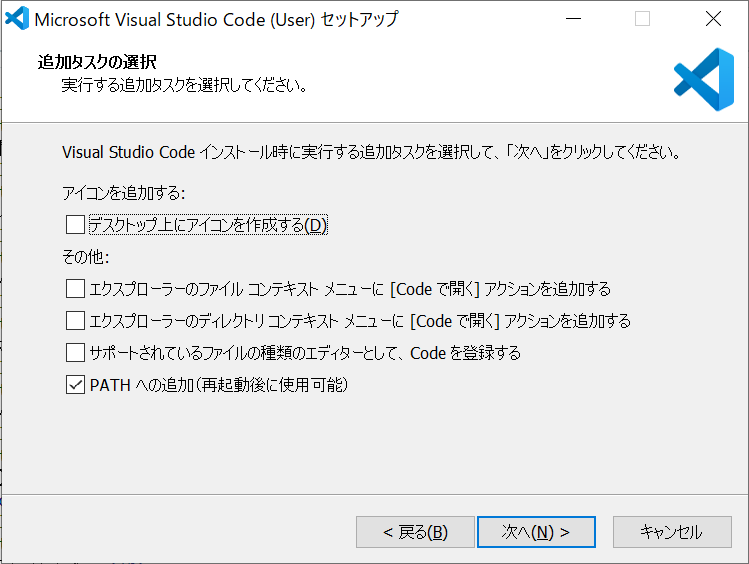This screenshot has height=564, width=749.
Task: Enable the directory context menu [Code で開く] checkbox
Action: [75, 320]
